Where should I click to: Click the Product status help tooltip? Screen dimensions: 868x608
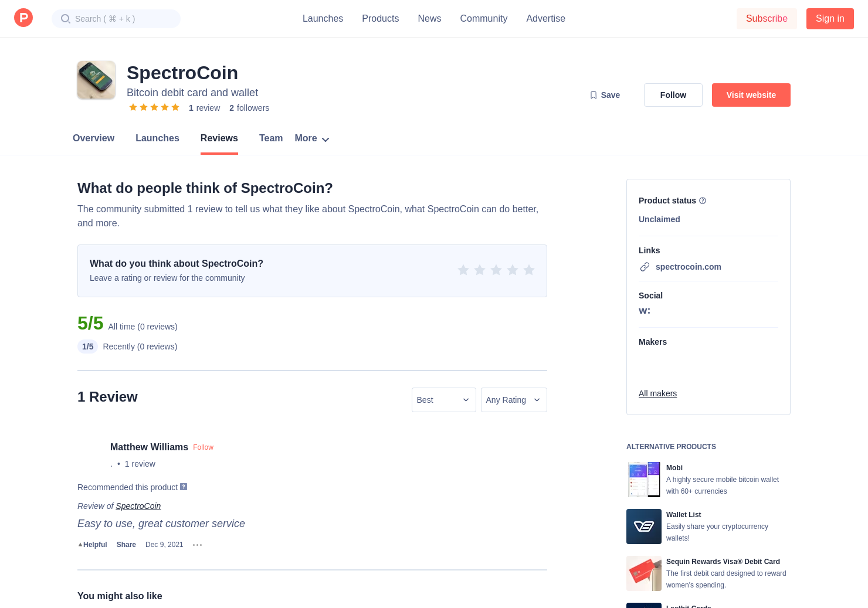[x=702, y=201]
